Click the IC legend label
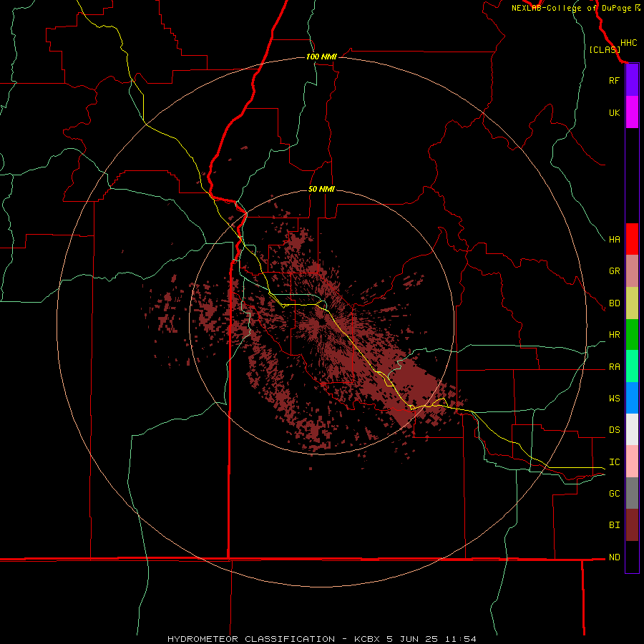The image size is (644, 644). click(x=614, y=462)
